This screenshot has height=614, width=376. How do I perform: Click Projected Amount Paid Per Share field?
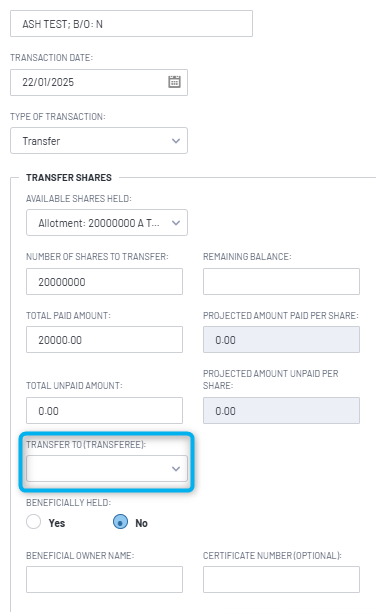(281, 340)
